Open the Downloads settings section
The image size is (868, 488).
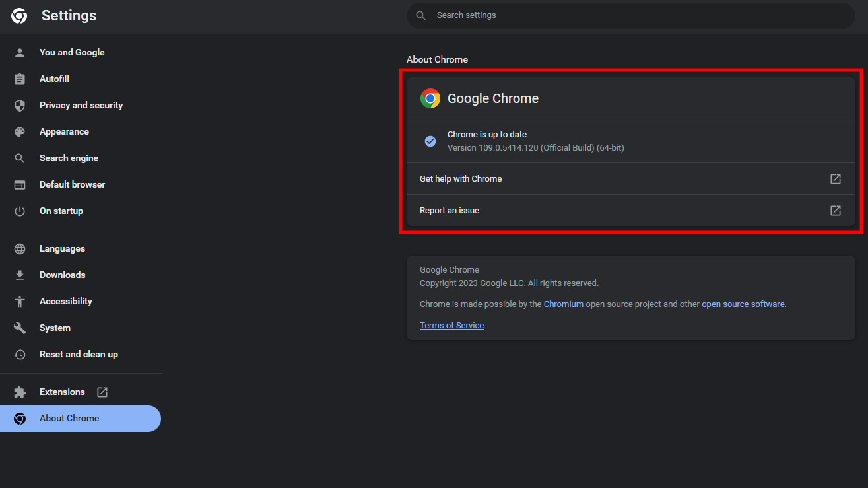pyautogui.click(x=62, y=275)
